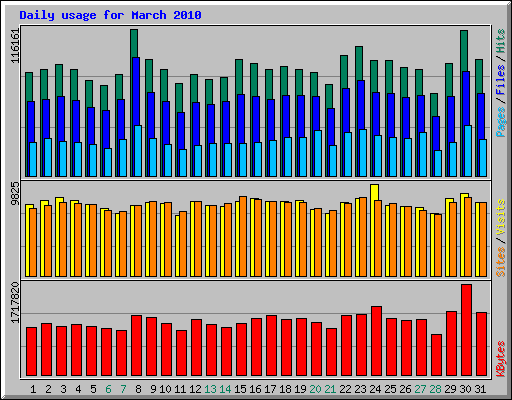Click the orange sites bar for day 15
Image resolution: width=512 pixels, height=400 pixels.
click(243, 236)
